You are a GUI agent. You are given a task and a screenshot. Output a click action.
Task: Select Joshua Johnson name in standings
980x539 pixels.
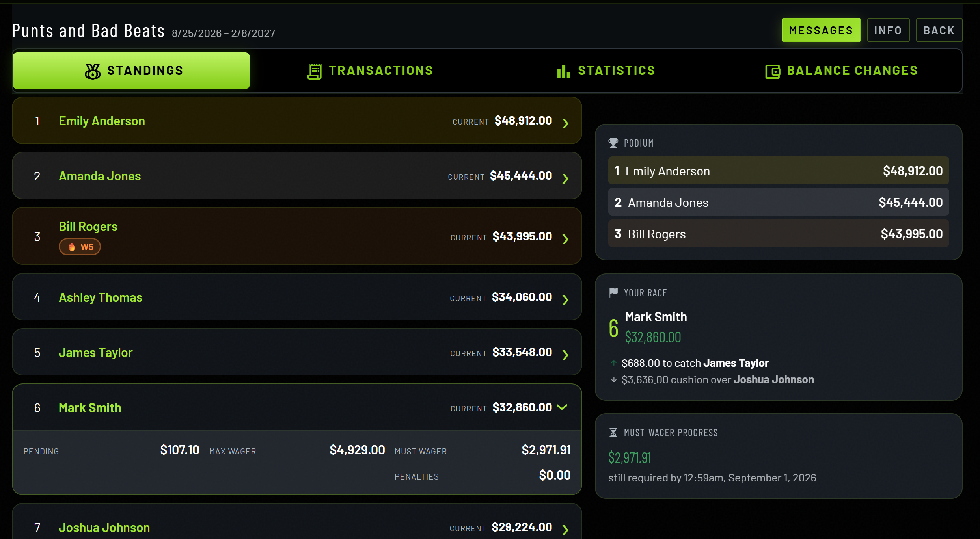click(104, 528)
